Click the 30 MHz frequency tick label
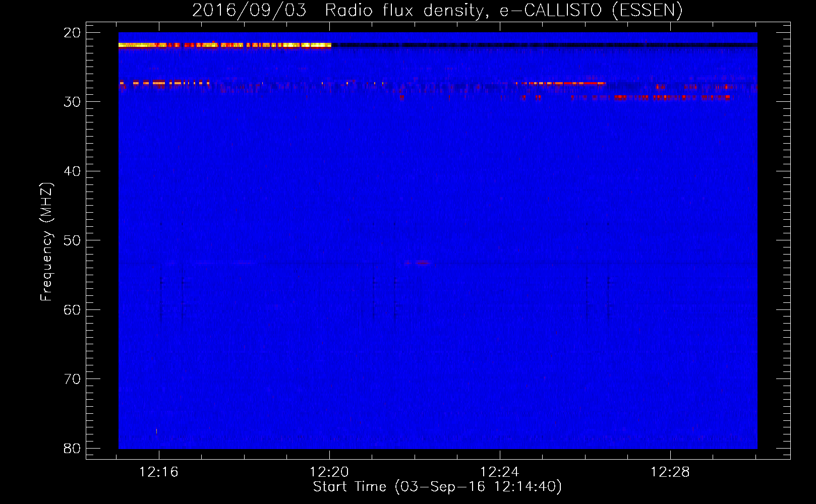 point(72,102)
